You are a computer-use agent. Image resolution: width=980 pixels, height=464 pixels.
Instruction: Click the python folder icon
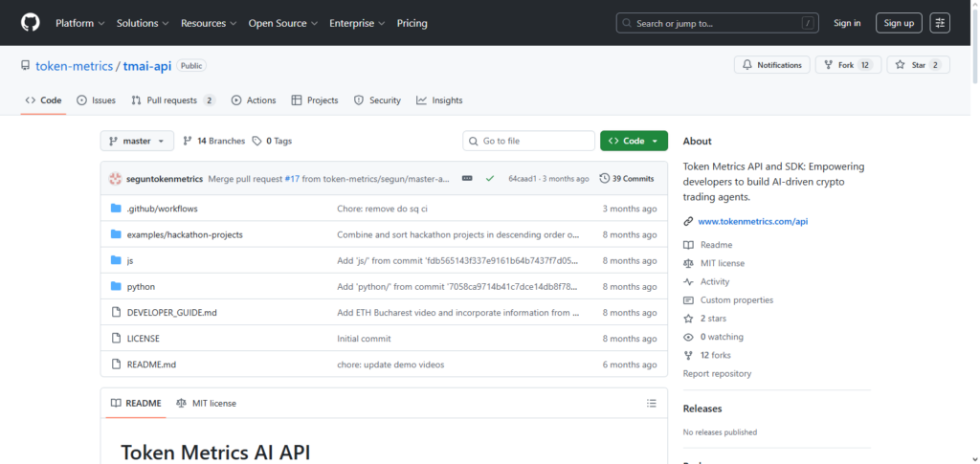pos(116,287)
